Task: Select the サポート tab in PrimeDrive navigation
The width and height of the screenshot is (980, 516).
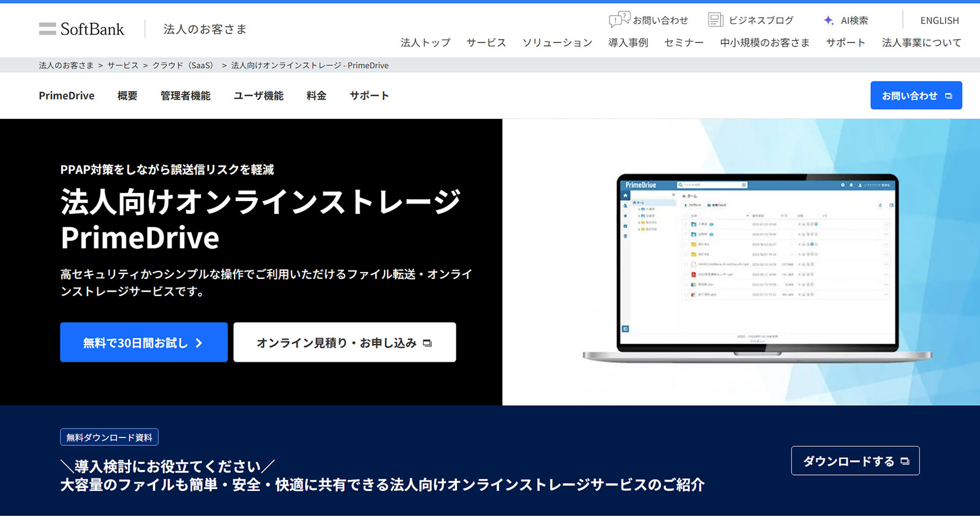Action: (369, 96)
